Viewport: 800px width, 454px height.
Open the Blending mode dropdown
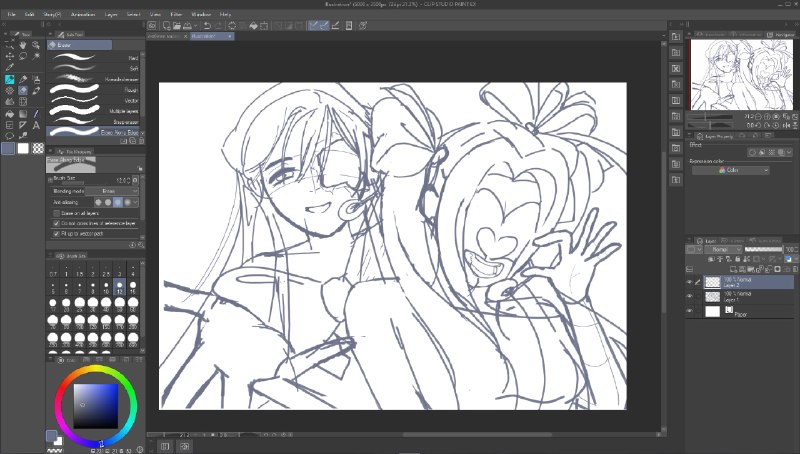click(x=112, y=191)
